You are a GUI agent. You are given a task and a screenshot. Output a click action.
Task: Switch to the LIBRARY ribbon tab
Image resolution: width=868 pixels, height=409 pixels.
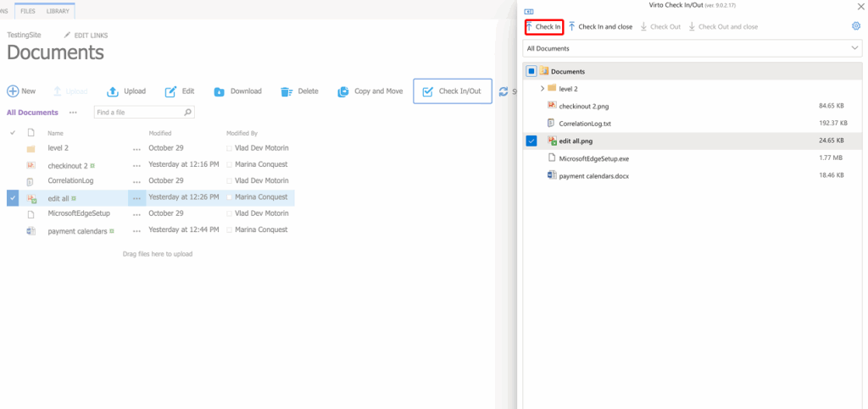[x=59, y=11]
